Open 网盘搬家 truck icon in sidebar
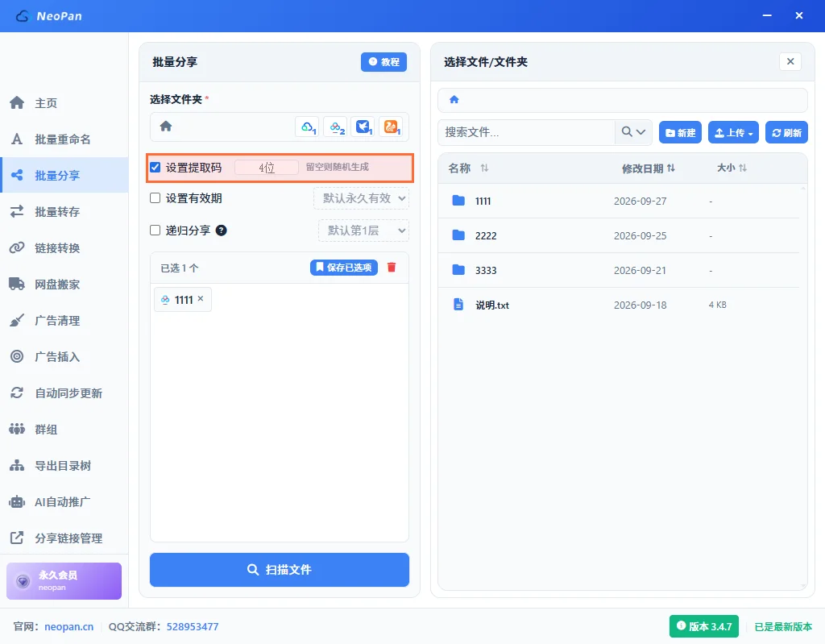 [17, 285]
